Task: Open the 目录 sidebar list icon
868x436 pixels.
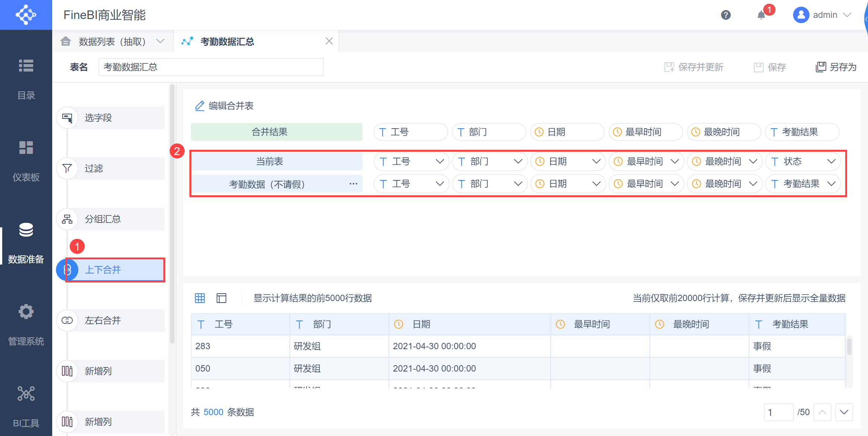Action: pos(26,66)
